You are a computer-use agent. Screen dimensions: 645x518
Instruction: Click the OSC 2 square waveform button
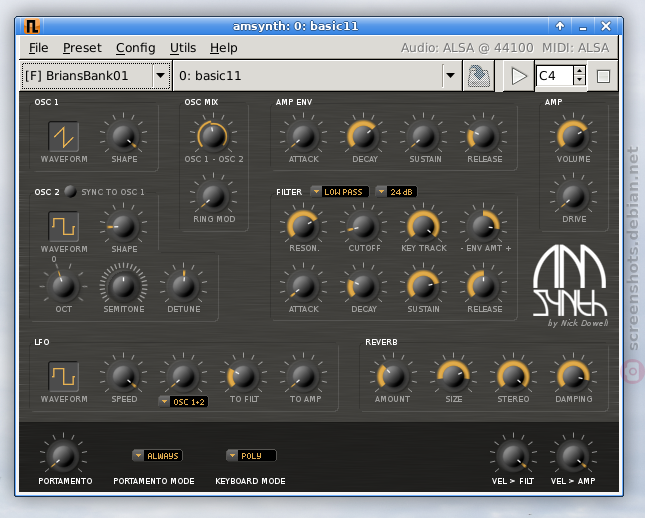63,226
